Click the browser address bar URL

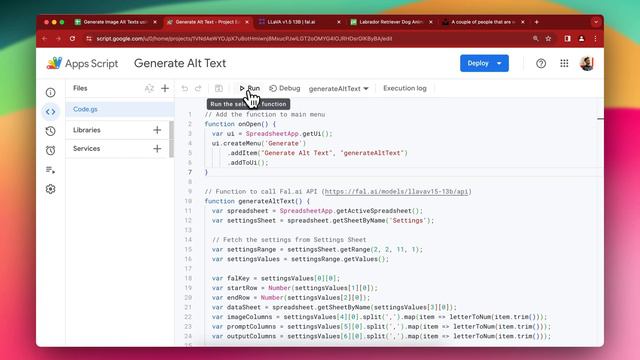(x=244, y=38)
